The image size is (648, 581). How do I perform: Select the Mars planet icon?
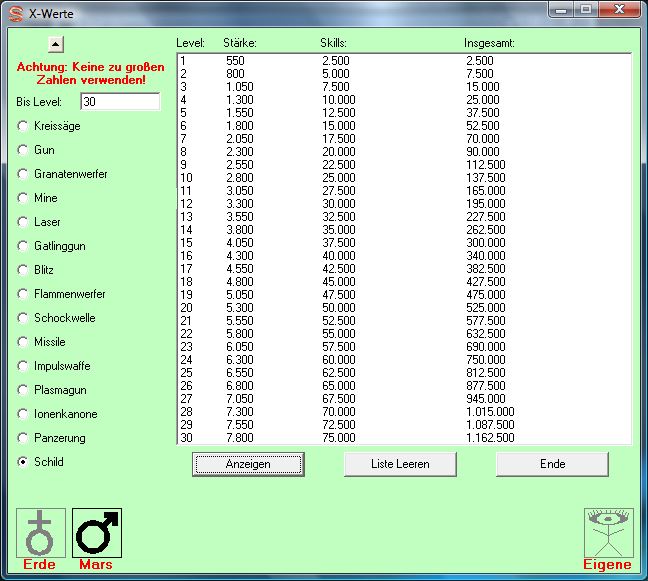(x=97, y=533)
